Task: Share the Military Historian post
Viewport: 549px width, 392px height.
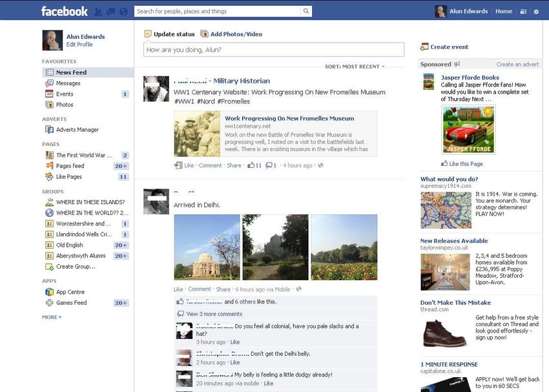Action: [x=234, y=165]
